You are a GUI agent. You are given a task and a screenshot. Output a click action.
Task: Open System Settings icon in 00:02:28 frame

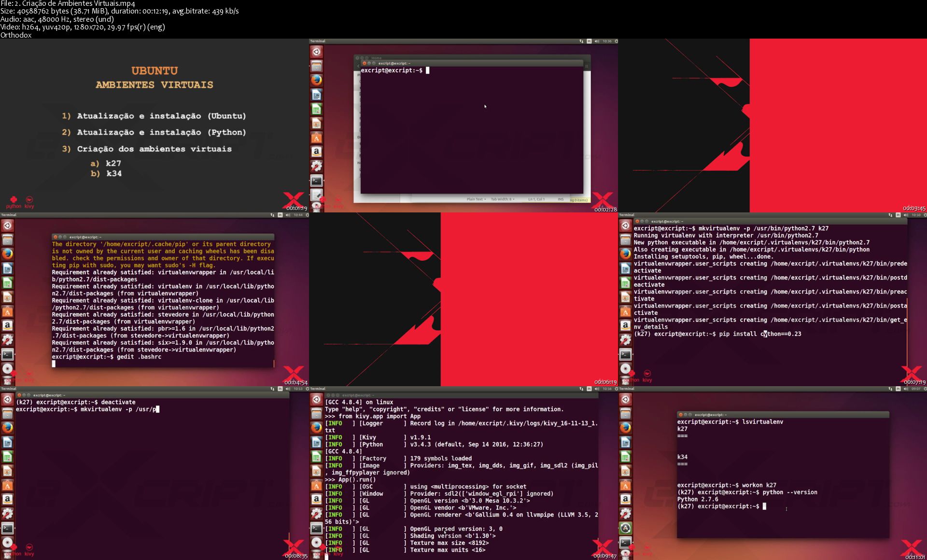coord(316,166)
